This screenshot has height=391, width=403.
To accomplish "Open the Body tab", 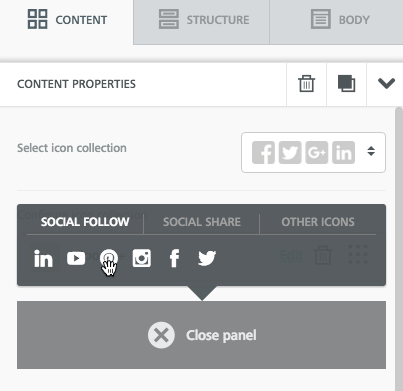I will [x=336, y=20].
